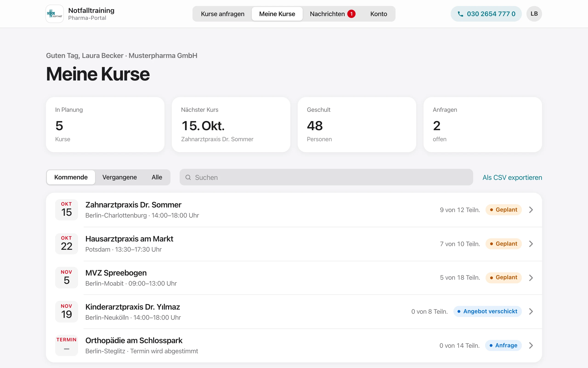The width and height of the screenshot is (588, 368).
Task: Open Hausarztpraxis am Markt row chevron
Action: 531,244
